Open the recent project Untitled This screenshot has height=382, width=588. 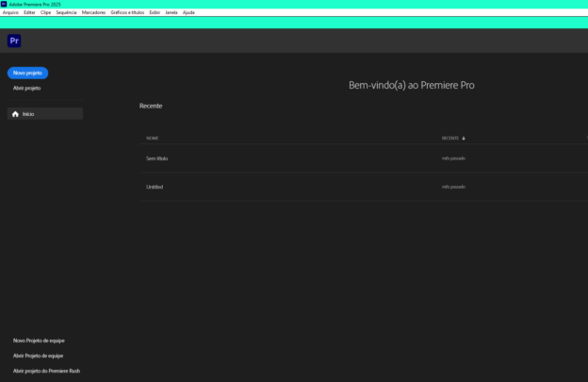[155, 187]
